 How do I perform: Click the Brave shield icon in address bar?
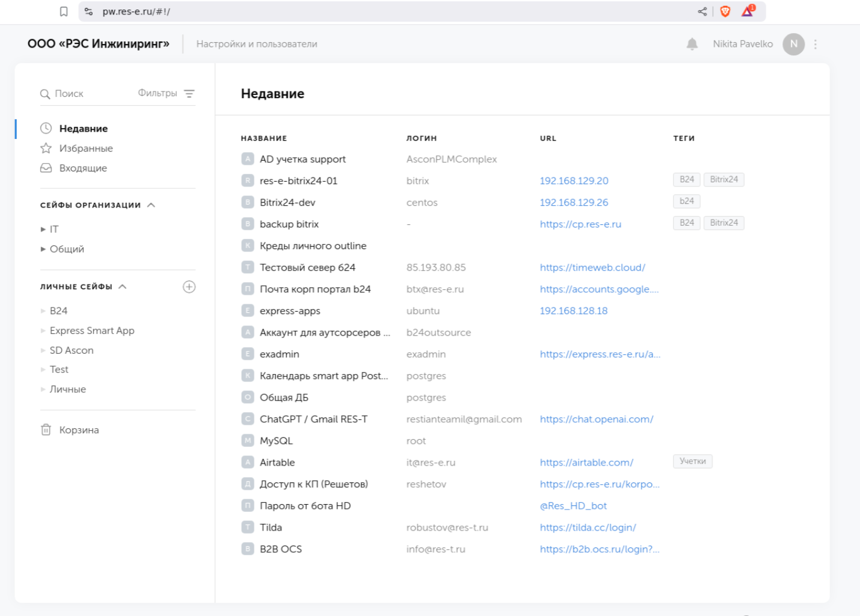[725, 11]
